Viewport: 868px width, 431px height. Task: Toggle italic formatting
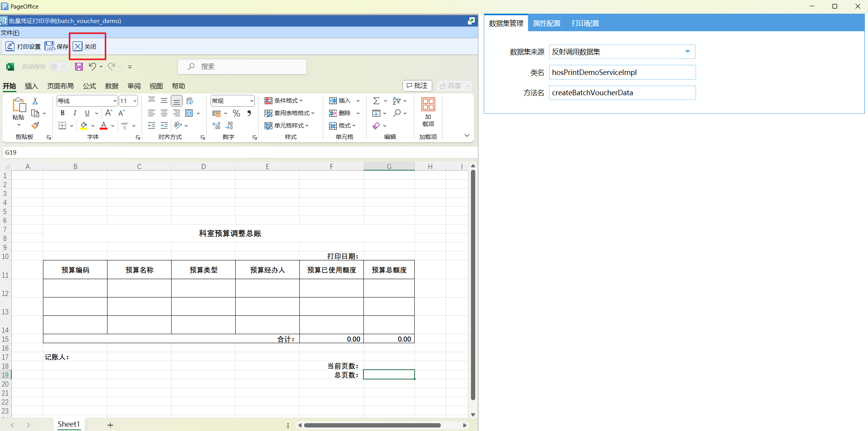[x=75, y=113]
